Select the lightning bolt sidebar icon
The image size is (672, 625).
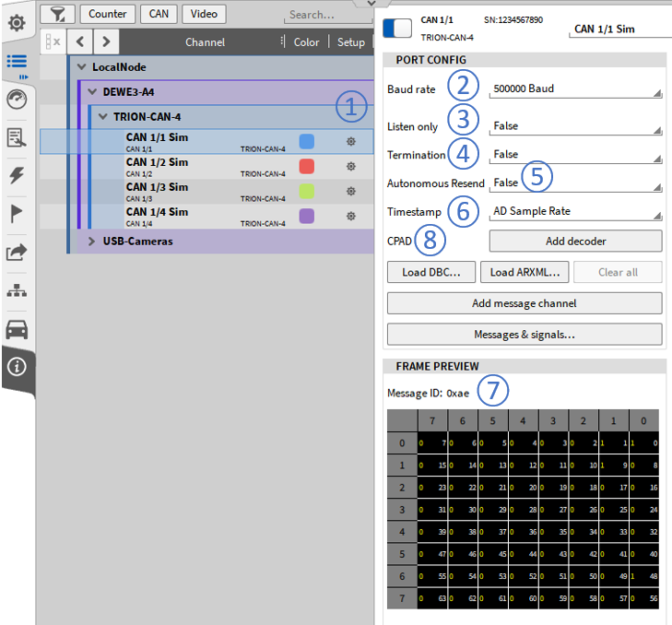(17, 176)
